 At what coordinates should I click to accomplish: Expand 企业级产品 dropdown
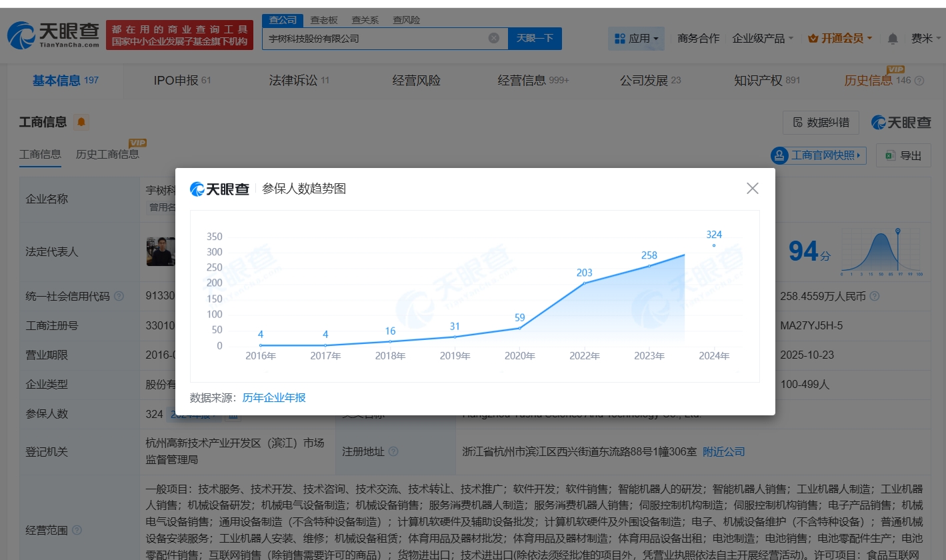click(763, 39)
